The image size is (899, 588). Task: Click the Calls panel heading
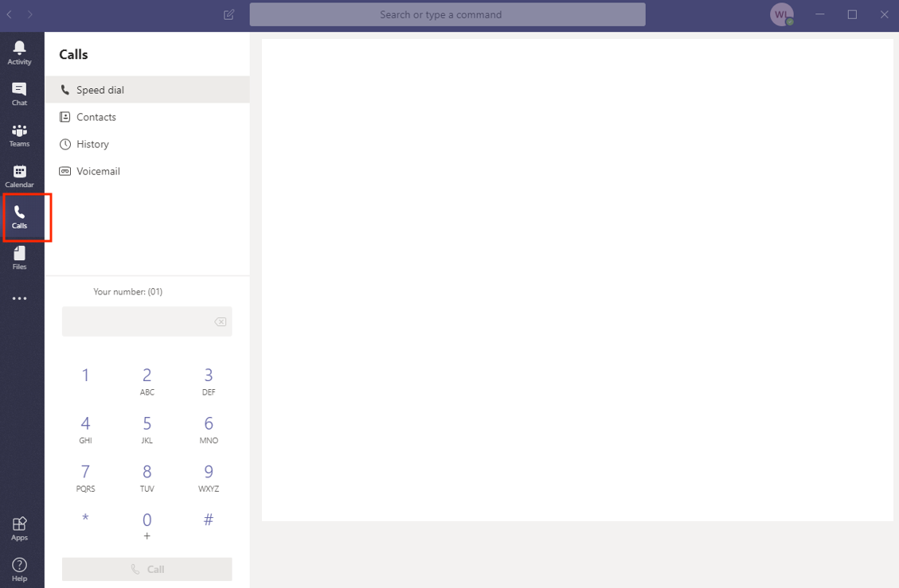[x=73, y=54]
